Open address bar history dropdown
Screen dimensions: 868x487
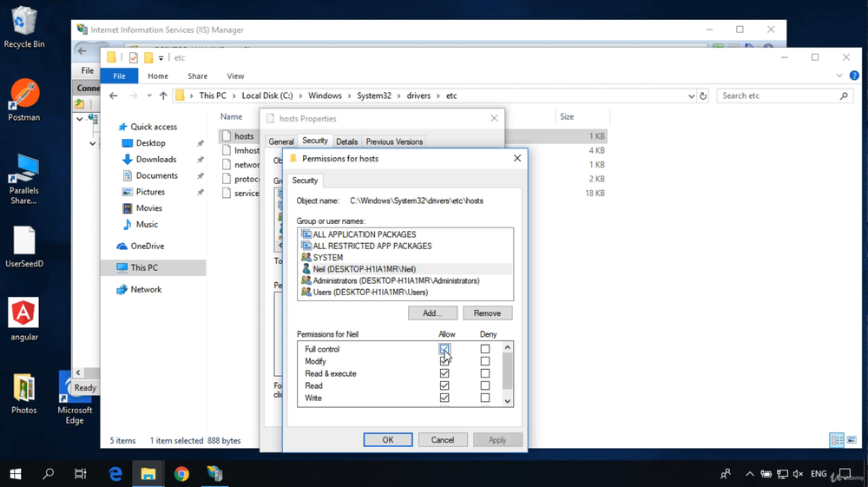692,95
